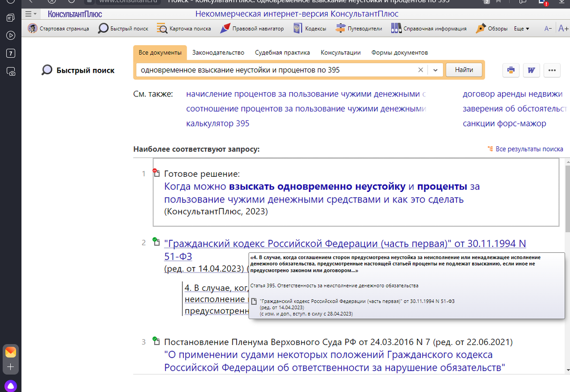
Task: Increase font size with A+ button
Action: (x=564, y=29)
